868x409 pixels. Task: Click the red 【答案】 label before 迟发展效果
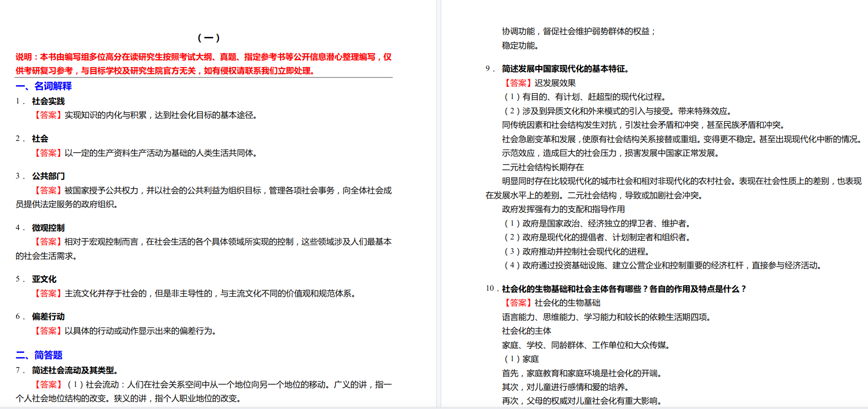[x=518, y=83]
